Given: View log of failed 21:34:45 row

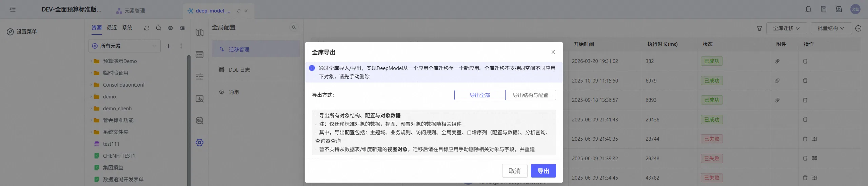Looking at the screenshot, I should click(814, 178).
